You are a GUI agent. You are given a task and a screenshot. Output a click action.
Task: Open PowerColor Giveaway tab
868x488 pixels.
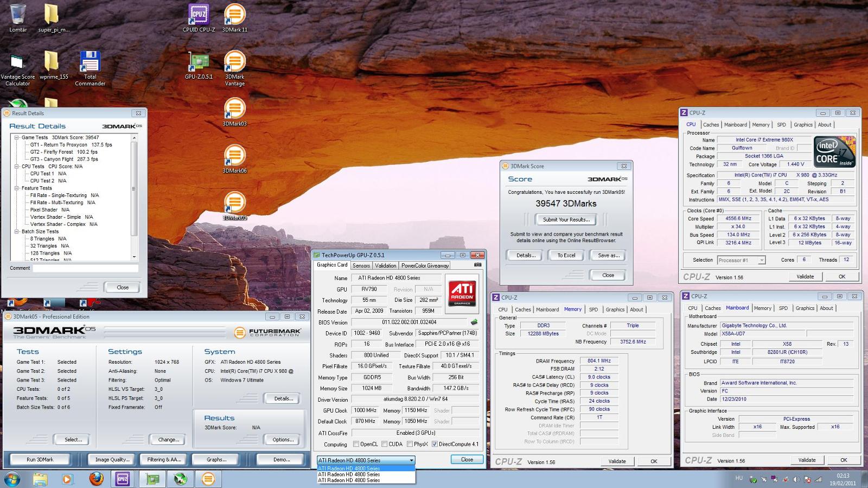click(x=425, y=265)
